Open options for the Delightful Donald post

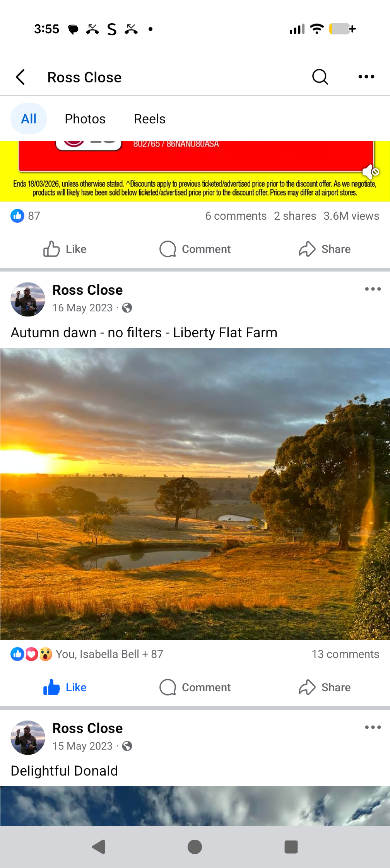373,727
